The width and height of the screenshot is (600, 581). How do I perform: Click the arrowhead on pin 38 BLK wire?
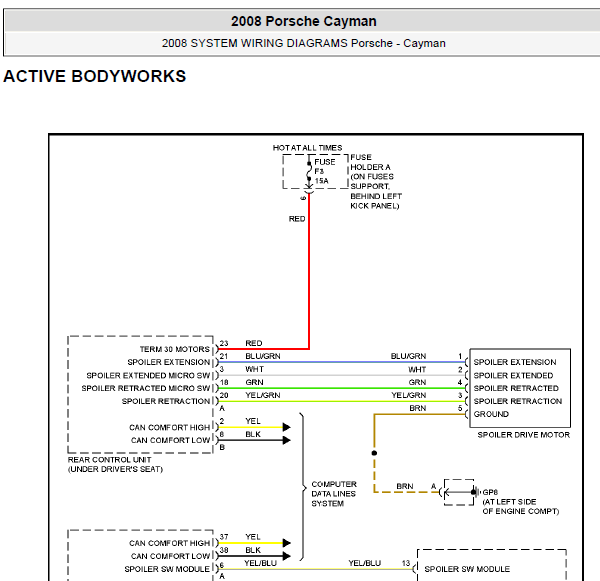tap(287, 556)
